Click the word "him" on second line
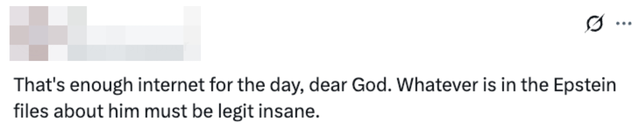The width and height of the screenshot is (644, 136). pyautogui.click(x=124, y=111)
